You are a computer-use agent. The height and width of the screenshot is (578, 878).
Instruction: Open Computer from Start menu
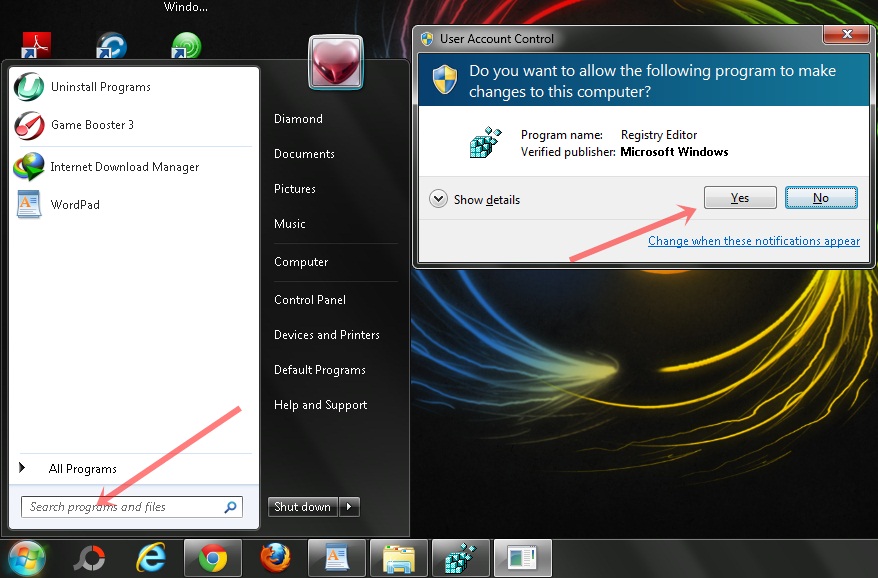coord(301,262)
